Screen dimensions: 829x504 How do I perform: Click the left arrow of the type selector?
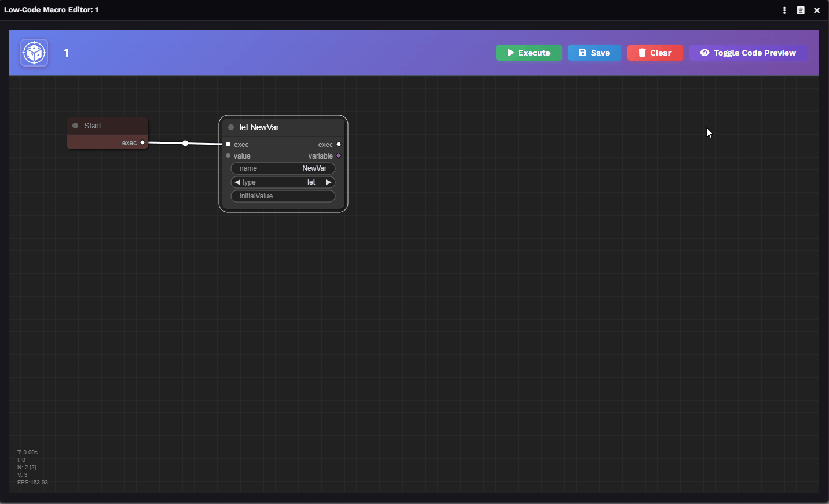tap(237, 182)
